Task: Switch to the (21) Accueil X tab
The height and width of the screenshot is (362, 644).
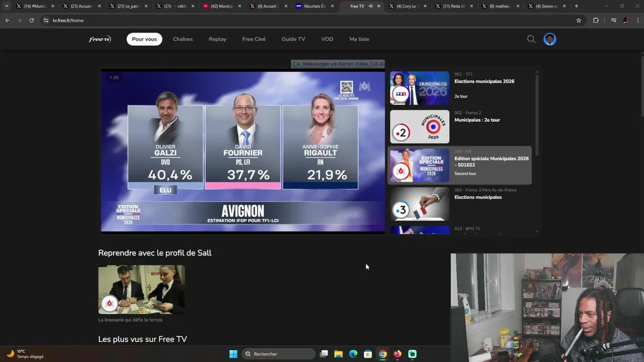Action: coord(81,6)
